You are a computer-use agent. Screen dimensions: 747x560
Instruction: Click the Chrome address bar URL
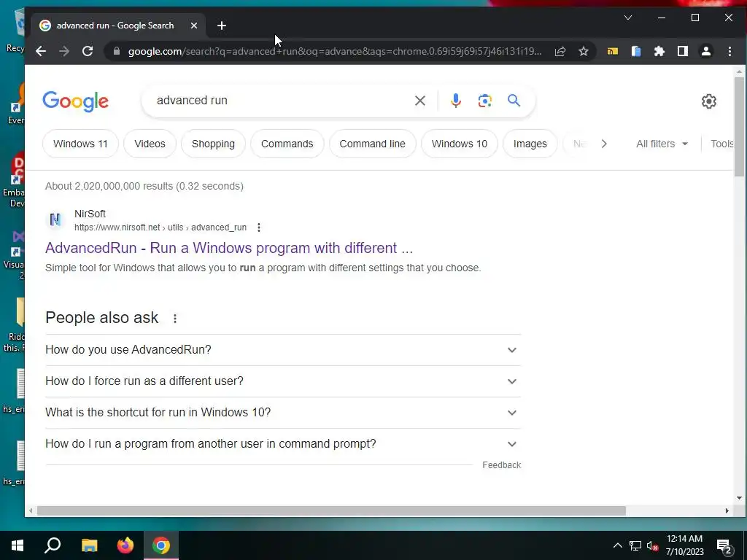click(x=334, y=52)
